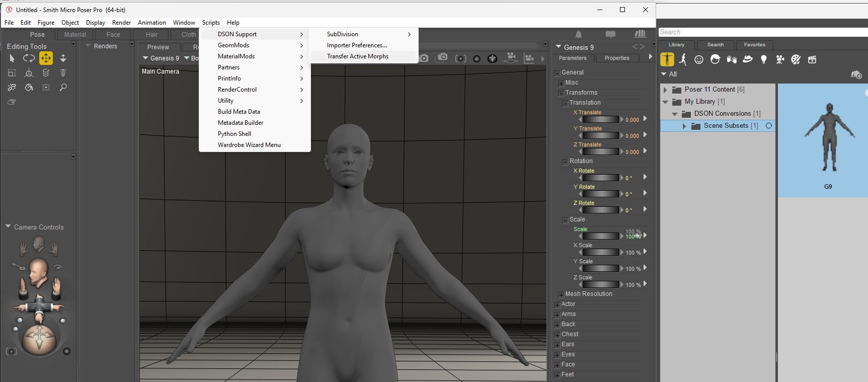Adjust the X Translate dial slider

[x=601, y=120]
